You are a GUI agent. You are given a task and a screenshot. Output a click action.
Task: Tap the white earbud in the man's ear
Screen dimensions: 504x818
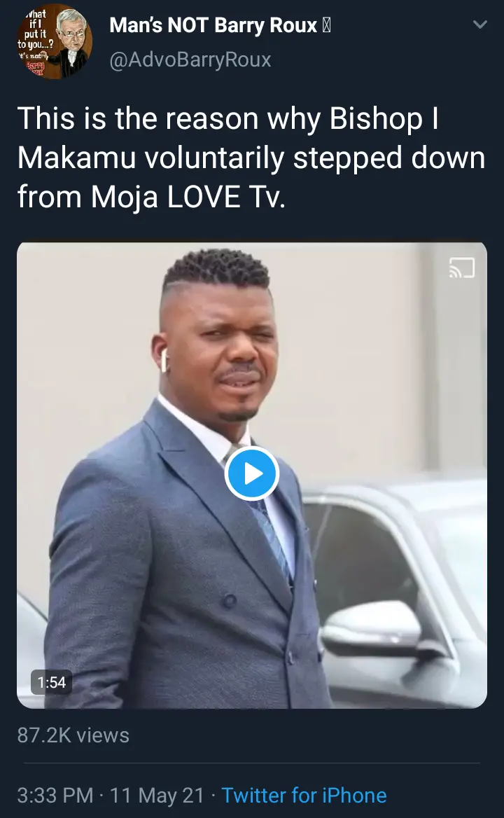coord(165,360)
